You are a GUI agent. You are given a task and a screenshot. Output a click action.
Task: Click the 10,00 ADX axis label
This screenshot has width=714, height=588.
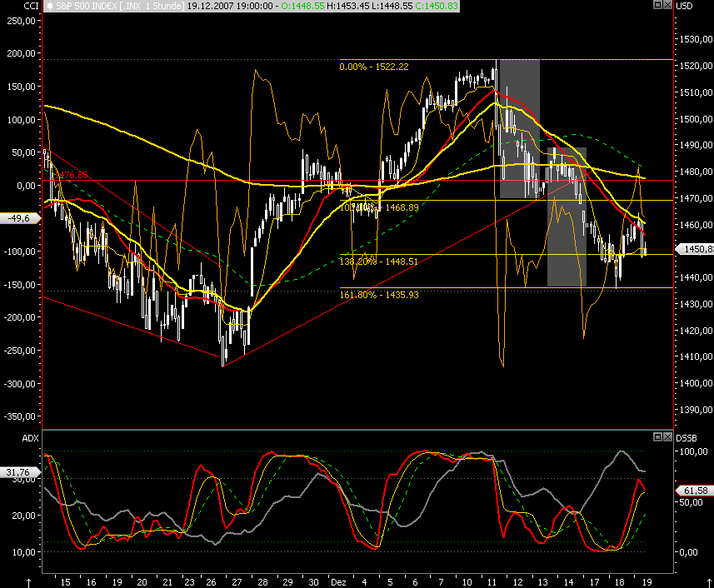(23, 552)
